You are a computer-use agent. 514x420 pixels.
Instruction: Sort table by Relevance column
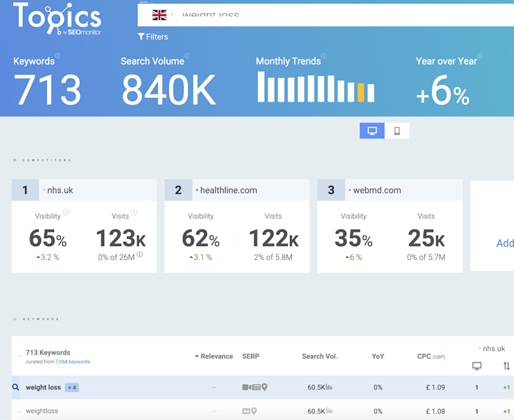coord(214,357)
